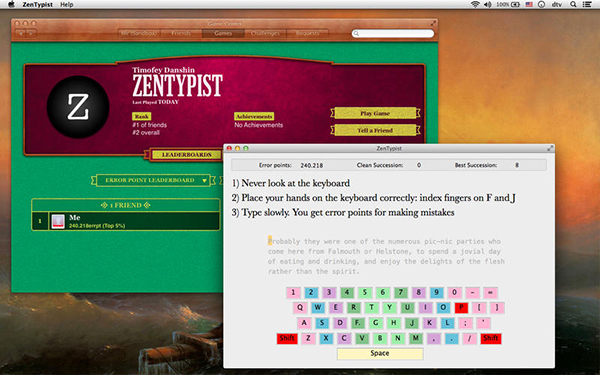Image resolution: width=600 pixels, height=375 pixels.
Task: Click the pink A key
Action: point(304,323)
